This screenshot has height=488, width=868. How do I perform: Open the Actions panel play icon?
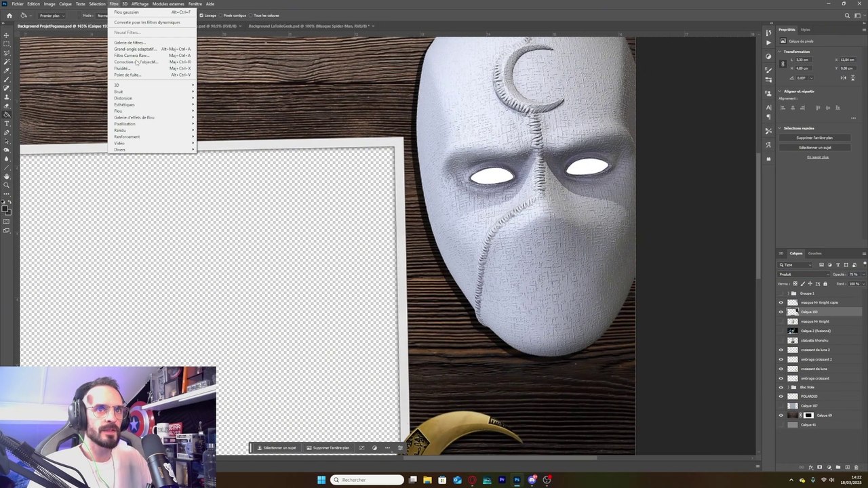coord(768,43)
